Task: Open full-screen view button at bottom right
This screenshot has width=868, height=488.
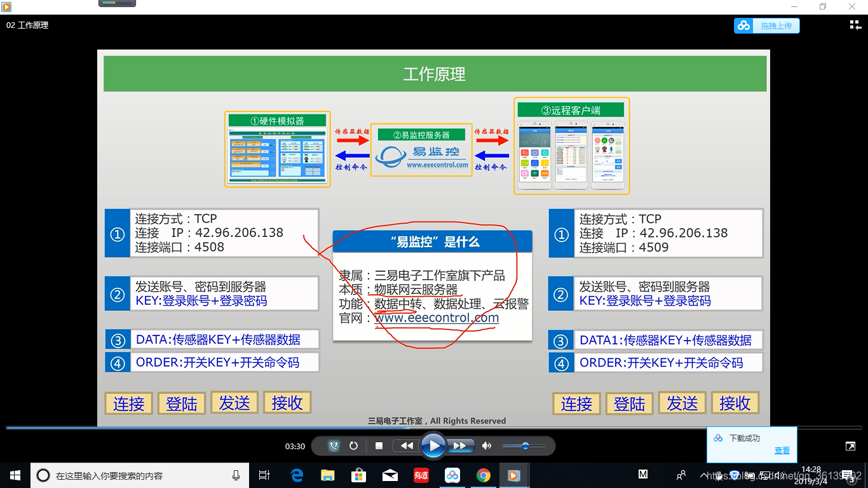Action: 850,447
